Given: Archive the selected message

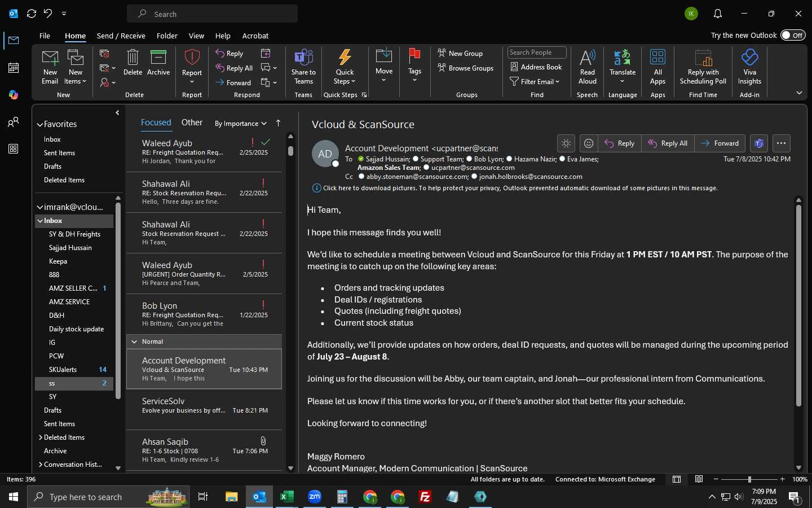Looking at the screenshot, I should 158,63.
